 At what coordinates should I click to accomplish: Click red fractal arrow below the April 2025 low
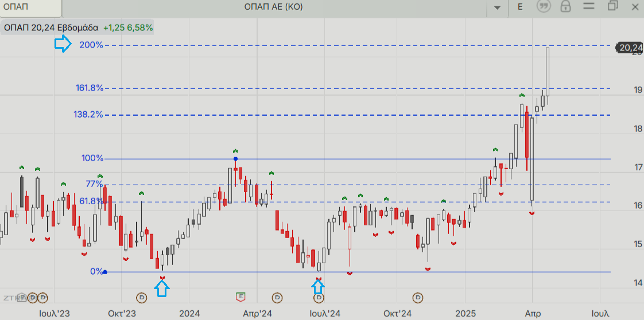coord(532,213)
